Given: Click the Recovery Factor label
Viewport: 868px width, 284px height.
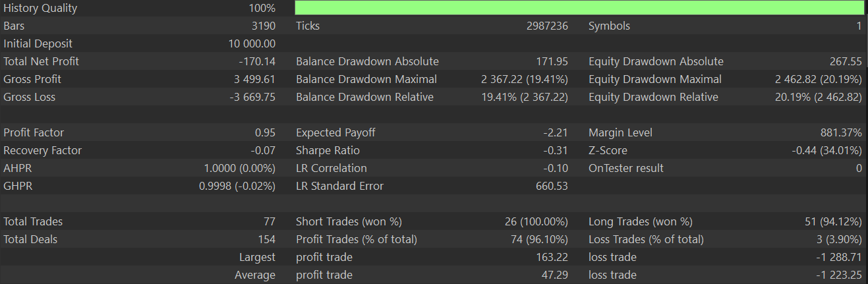Looking at the screenshot, I should click(43, 150).
